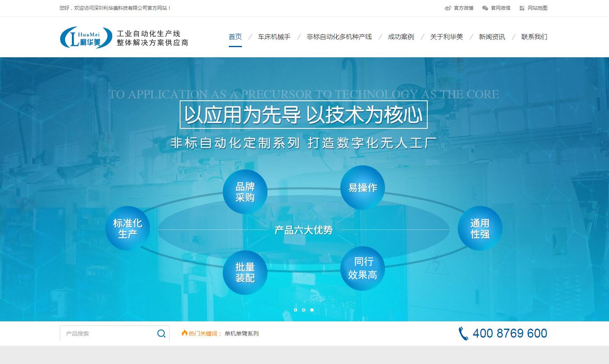Viewport: 609px width, 364px height.
Task: Open the 车床机械手 navigation menu
Action: click(274, 37)
